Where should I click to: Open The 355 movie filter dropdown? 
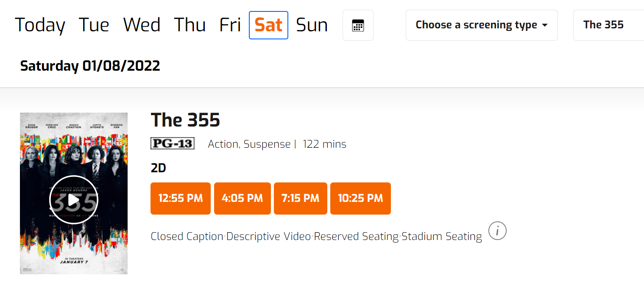609,25
